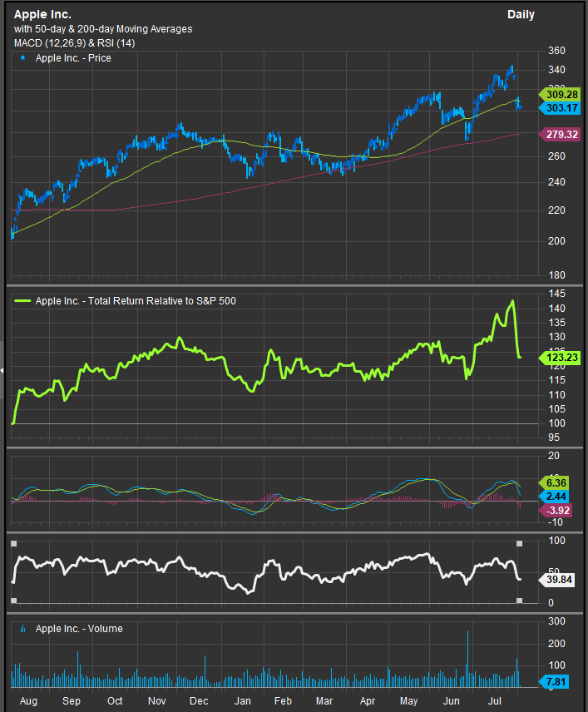Screen dimensions: 588x712
Task: Click the 'Mar' month label on the time axis
Action: pos(324,701)
